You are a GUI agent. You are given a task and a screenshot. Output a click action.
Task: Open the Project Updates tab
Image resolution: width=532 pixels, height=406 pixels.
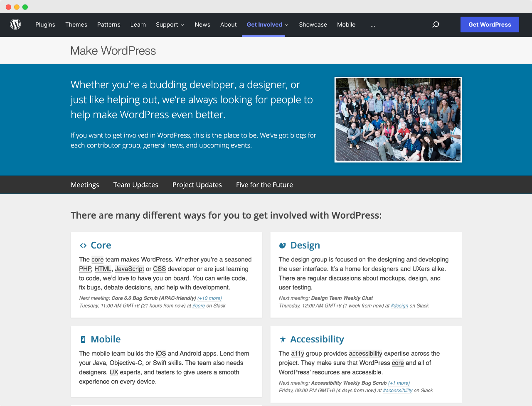point(197,185)
